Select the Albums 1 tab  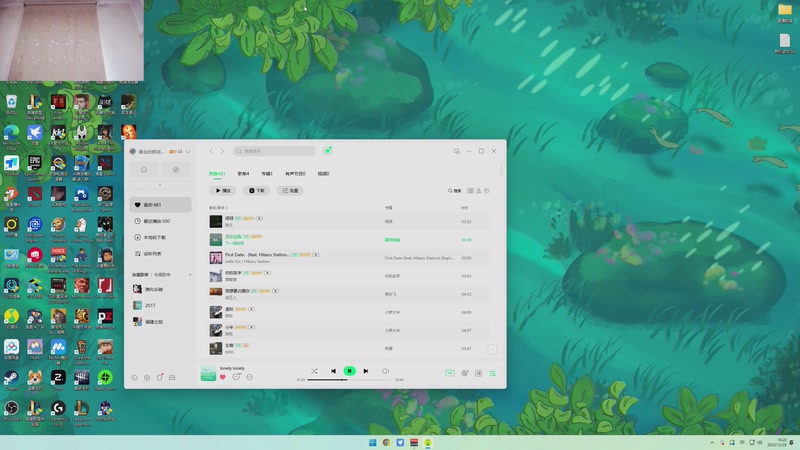(267, 173)
